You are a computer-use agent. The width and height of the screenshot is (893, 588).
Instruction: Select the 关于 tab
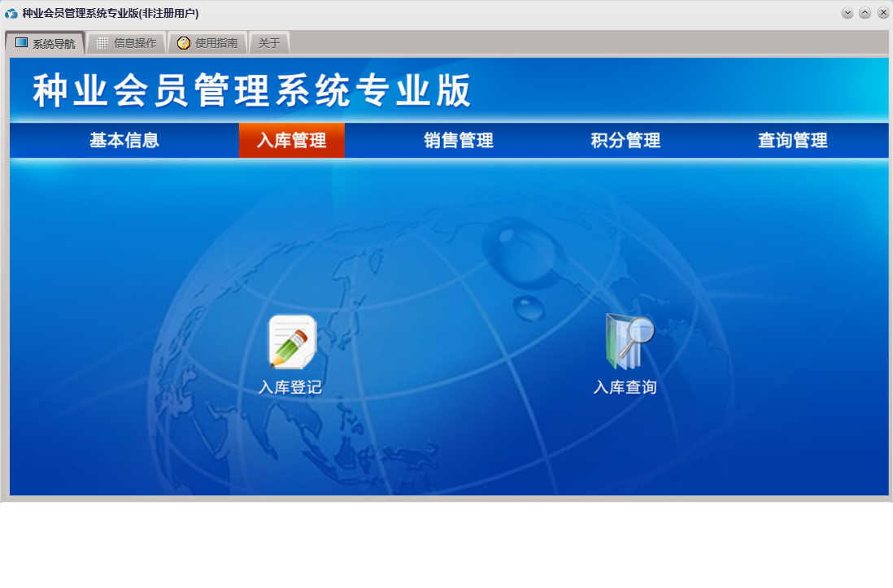pyautogui.click(x=269, y=43)
